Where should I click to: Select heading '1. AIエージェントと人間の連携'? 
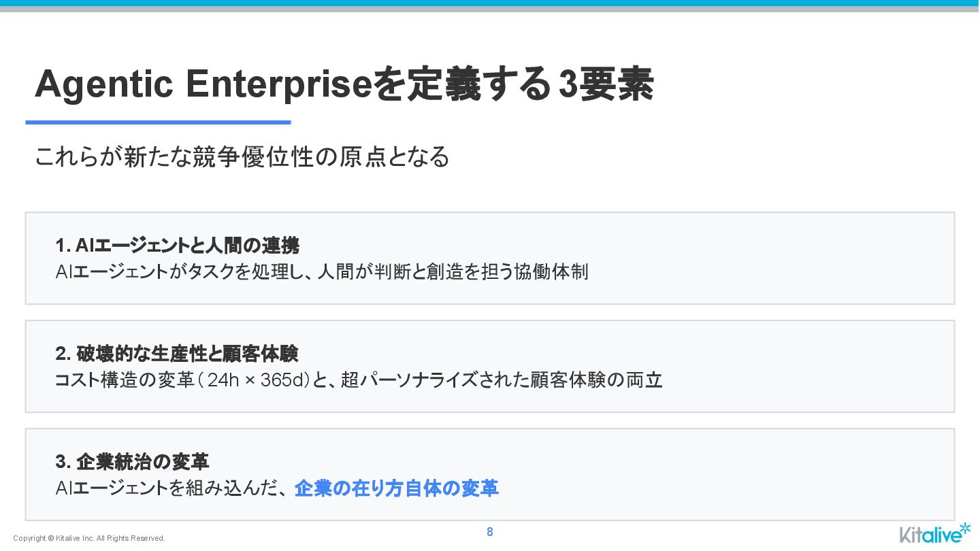[x=177, y=246]
